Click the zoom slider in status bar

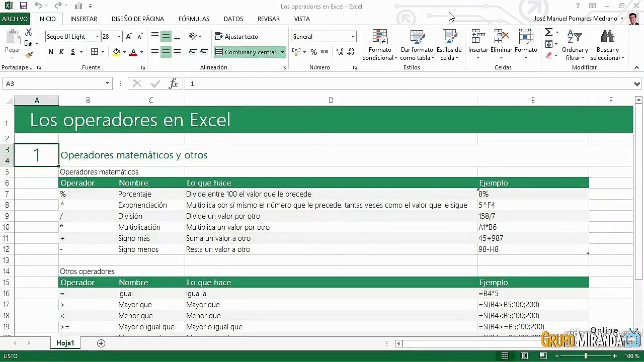pyautogui.click(x=585, y=356)
